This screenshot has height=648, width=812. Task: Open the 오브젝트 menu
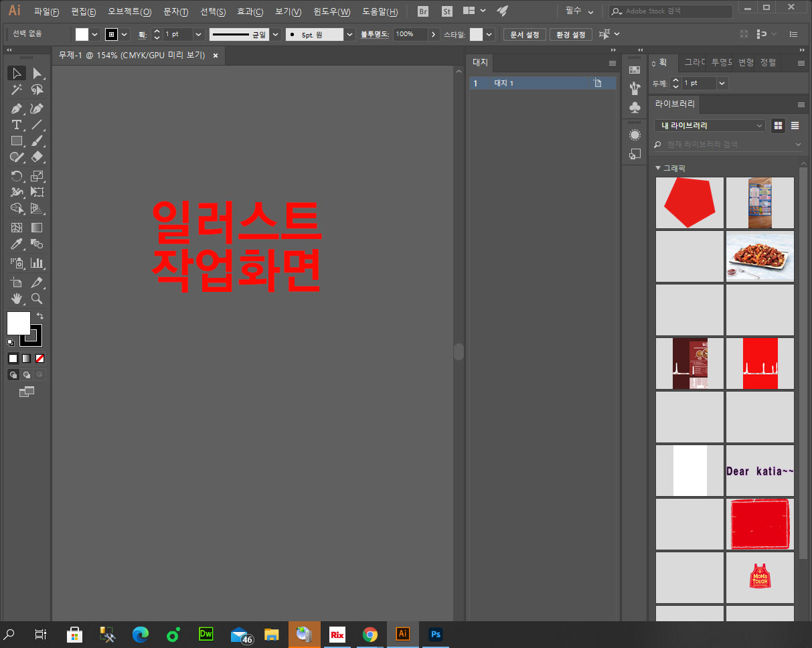click(130, 12)
